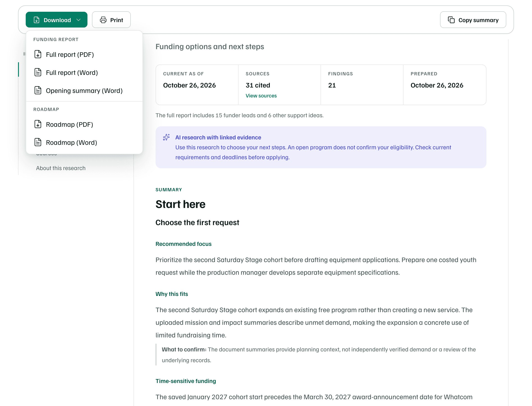Click the 'Recommended focus' label
This screenshot has height=406, width=532.
(183, 244)
